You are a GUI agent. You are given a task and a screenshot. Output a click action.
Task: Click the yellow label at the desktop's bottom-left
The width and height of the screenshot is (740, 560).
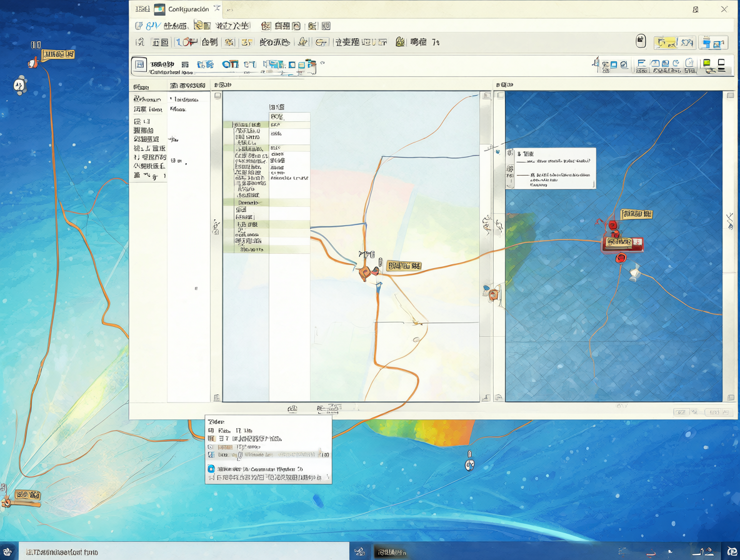(x=28, y=495)
